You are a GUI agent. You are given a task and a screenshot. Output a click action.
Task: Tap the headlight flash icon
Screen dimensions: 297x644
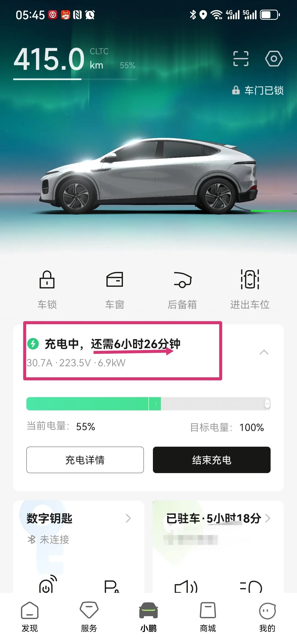pyautogui.click(x=251, y=586)
